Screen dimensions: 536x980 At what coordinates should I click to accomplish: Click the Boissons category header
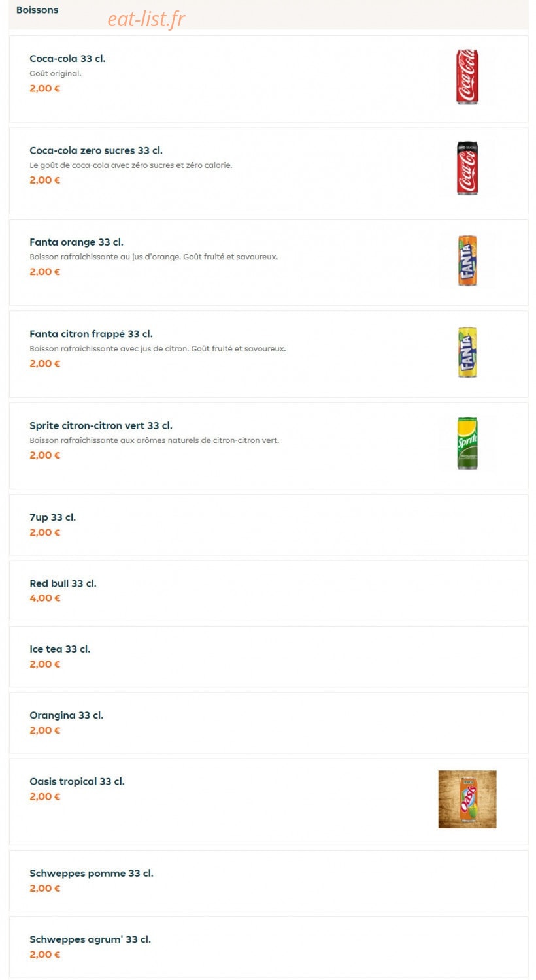(37, 10)
